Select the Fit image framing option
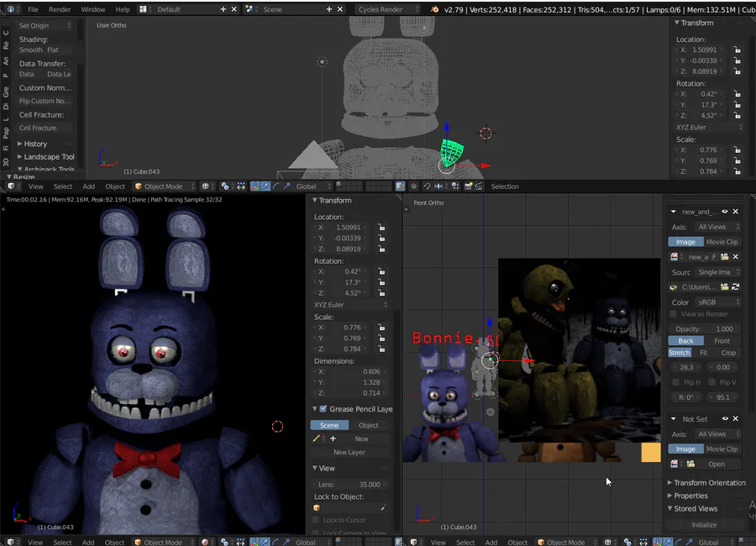This screenshot has height=546, width=756. (x=704, y=353)
